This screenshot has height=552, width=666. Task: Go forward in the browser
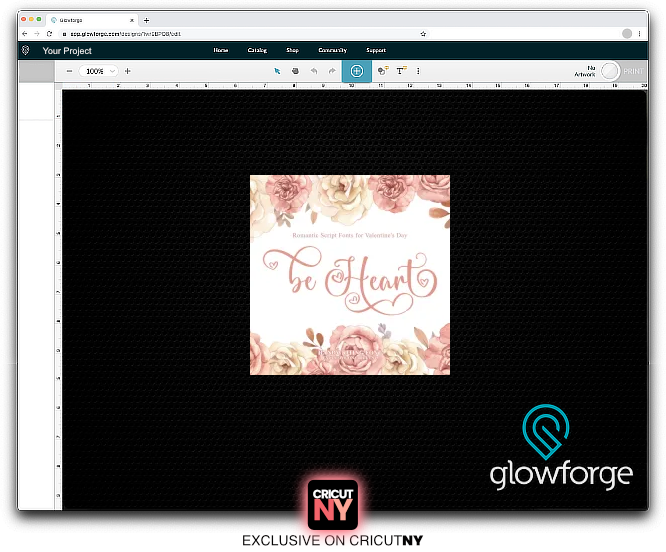click(x=37, y=34)
